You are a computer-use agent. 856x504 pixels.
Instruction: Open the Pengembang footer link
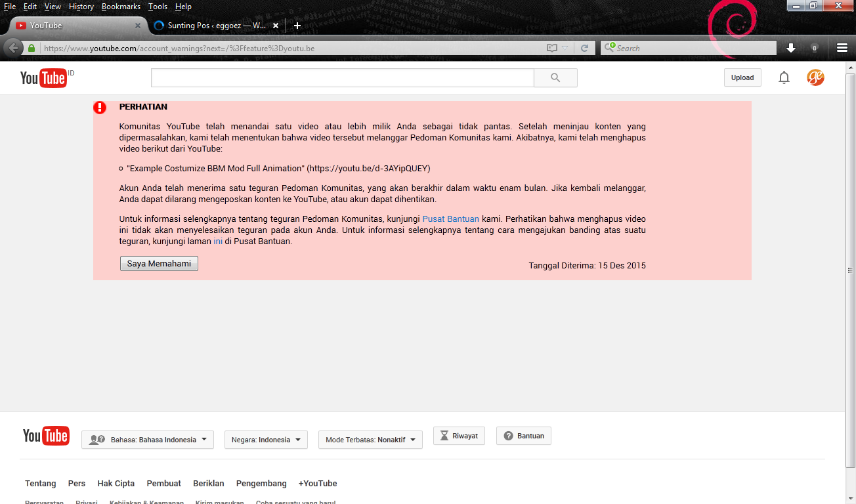pos(261,484)
